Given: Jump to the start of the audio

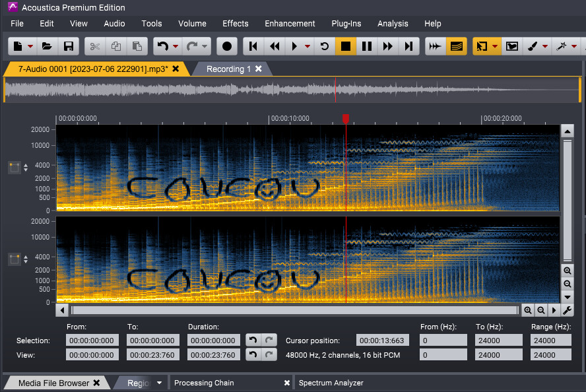Looking at the screenshot, I should point(253,46).
